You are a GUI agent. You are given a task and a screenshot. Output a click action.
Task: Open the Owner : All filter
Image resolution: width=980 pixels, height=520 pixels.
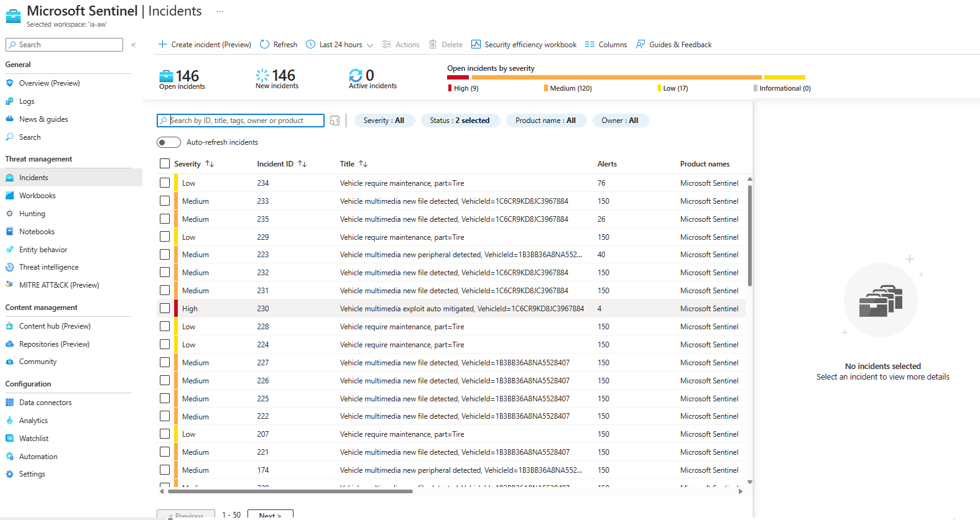(x=620, y=121)
